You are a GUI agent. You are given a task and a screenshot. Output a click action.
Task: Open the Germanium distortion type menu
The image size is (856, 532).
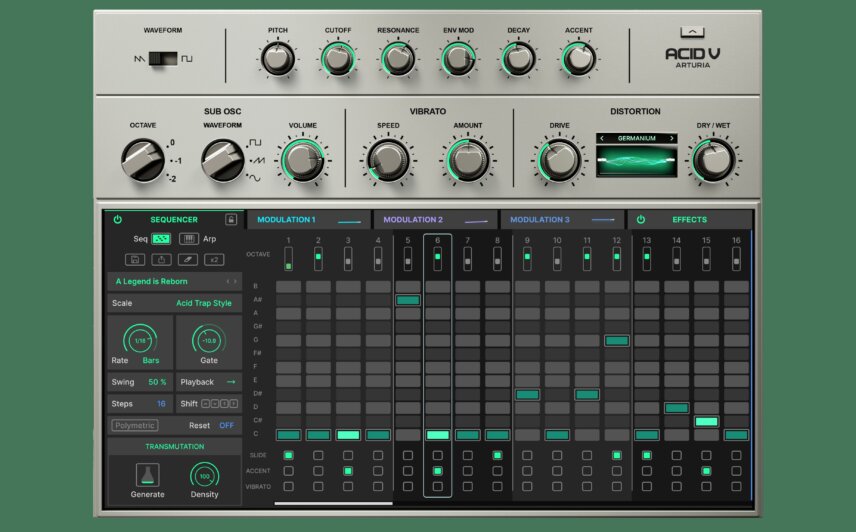coord(637,139)
